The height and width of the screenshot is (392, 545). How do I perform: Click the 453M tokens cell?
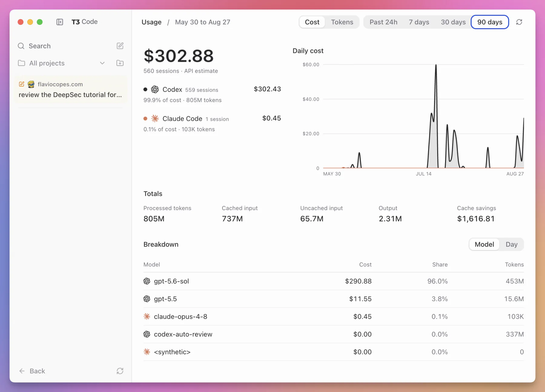tap(515, 281)
